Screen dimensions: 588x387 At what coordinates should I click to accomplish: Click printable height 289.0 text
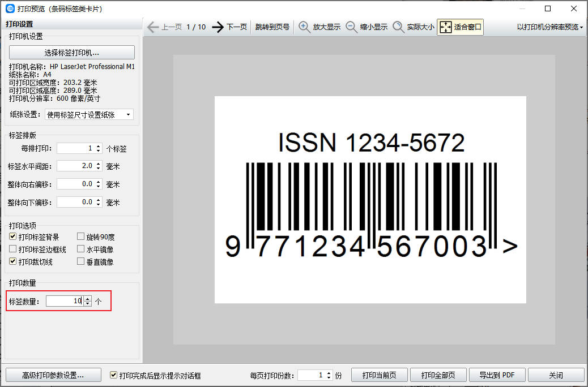[53, 91]
